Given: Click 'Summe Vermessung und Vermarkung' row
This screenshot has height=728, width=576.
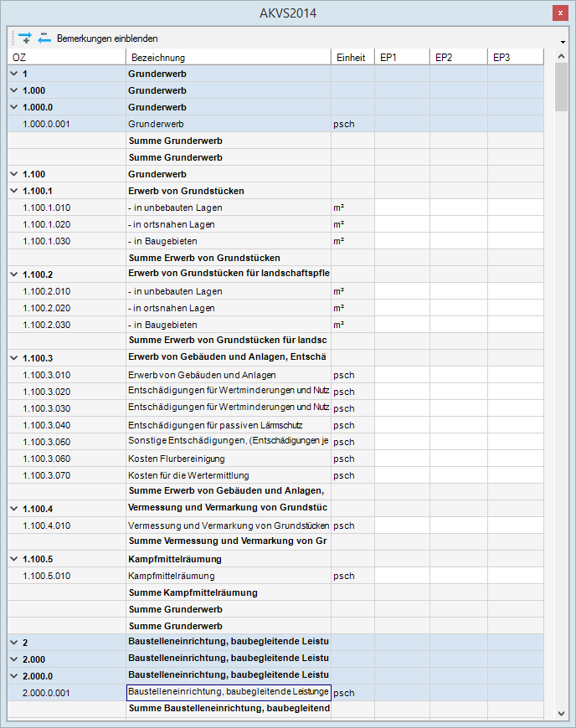Looking at the screenshot, I should (275, 541).
